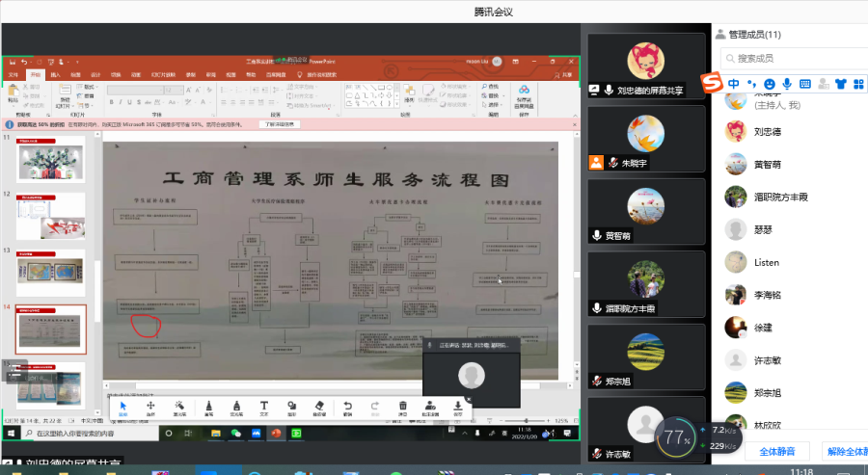This screenshot has width=868, height=475.
Task: Toggle Sogou soft keyboard icon
Action: tap(804, 84)
